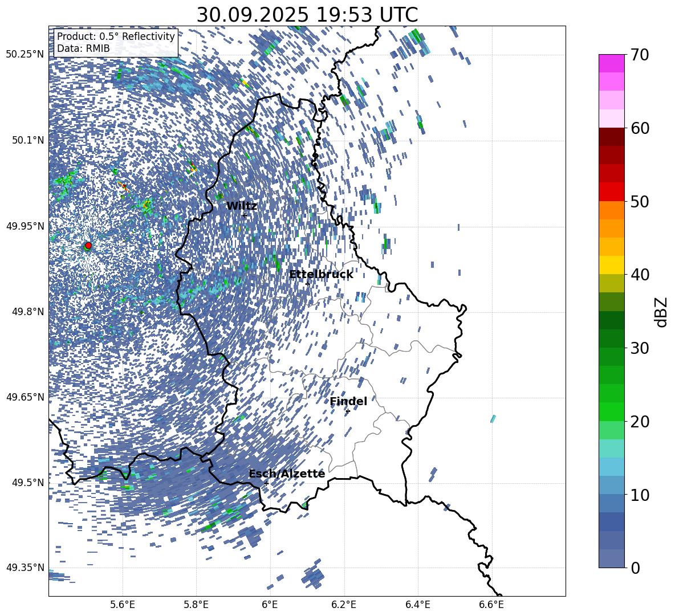This screenshot has height=616, width=675.
Task: Click the 5.6°E longitude label
Action: click(123, 605)
